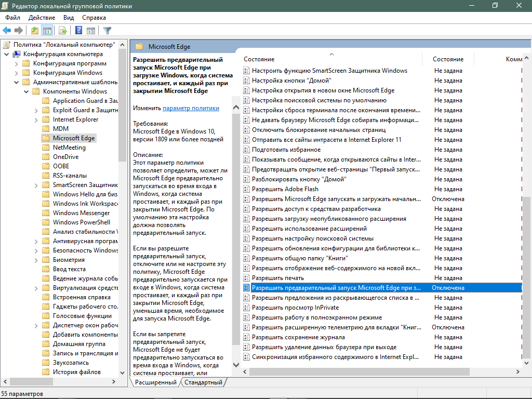The image size is (532, 399).
Task: Click the app icon in title bar
Action: (x=5, y=6)
